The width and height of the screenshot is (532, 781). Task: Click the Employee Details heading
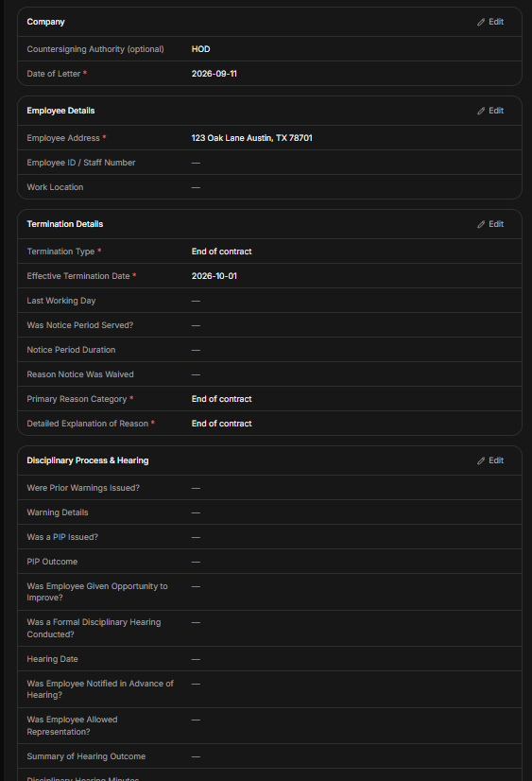60,111
